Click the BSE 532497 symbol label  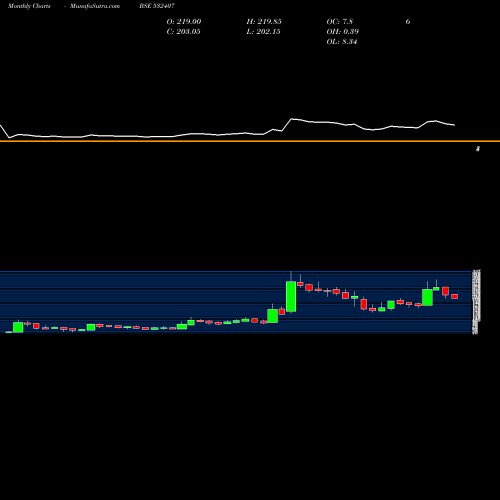coord(157,6)
